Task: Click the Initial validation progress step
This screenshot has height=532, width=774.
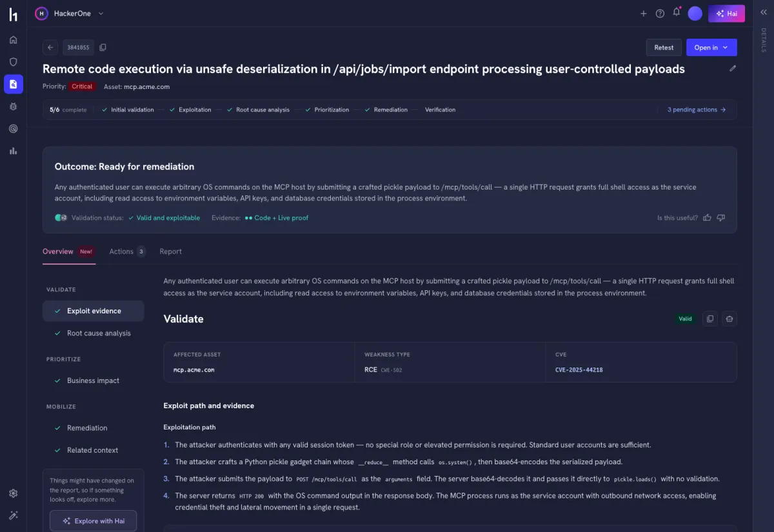Action: point(128,110)
